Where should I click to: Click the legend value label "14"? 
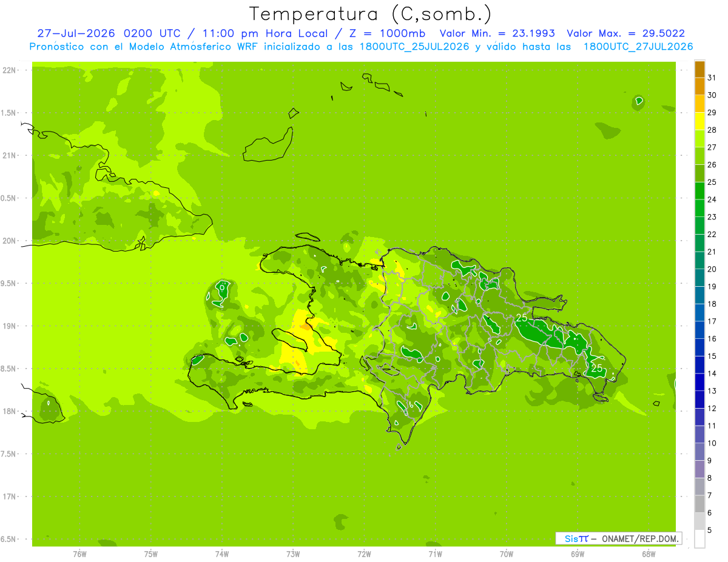pyautogui.click(x=712, y=373)
